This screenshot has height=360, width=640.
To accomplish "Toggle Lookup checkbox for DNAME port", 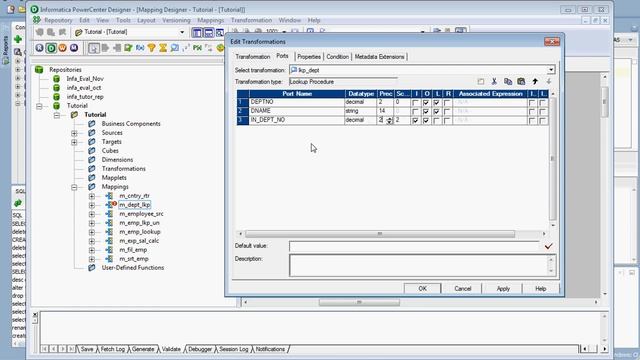I will click(x=437, y=111).
